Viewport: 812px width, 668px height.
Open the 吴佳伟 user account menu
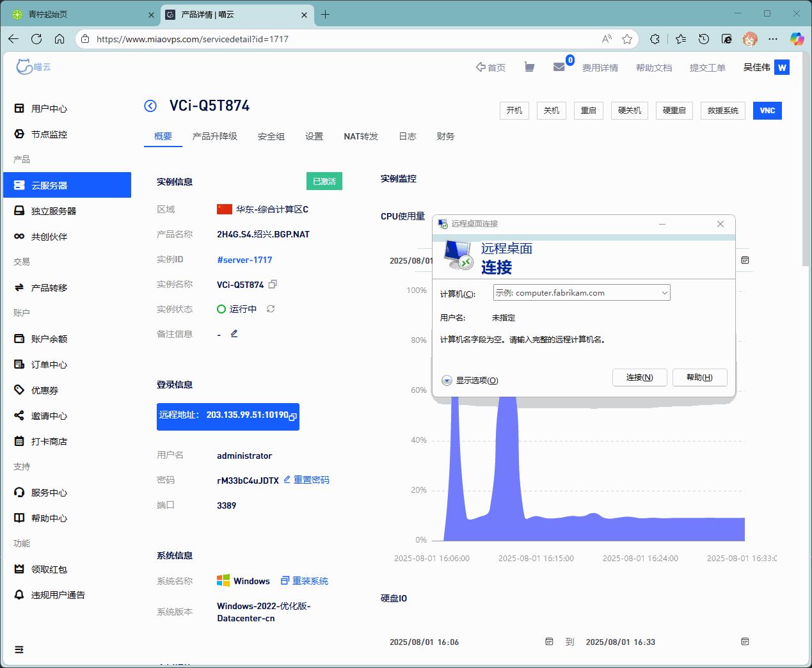(x=766, y=67)
